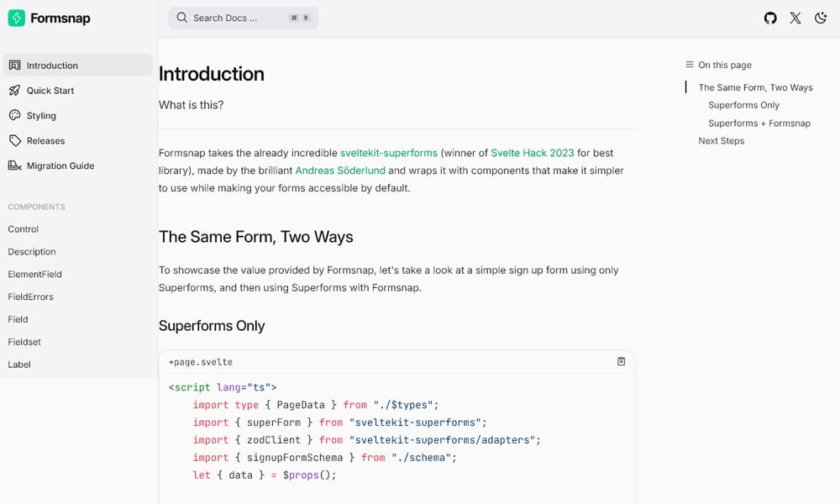Click the 'The Same Form, Two Ways' heading

coord(255,237)
